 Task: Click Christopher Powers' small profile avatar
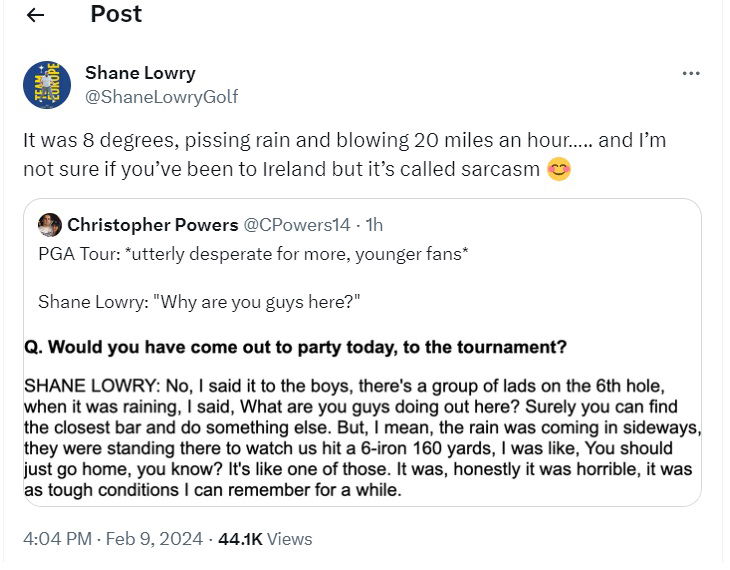[49, 225]
